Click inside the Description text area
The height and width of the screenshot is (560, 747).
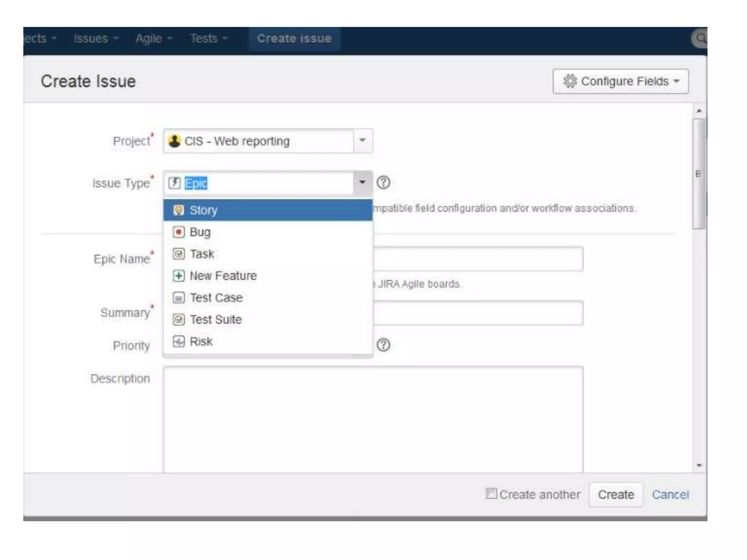(373, 419)
